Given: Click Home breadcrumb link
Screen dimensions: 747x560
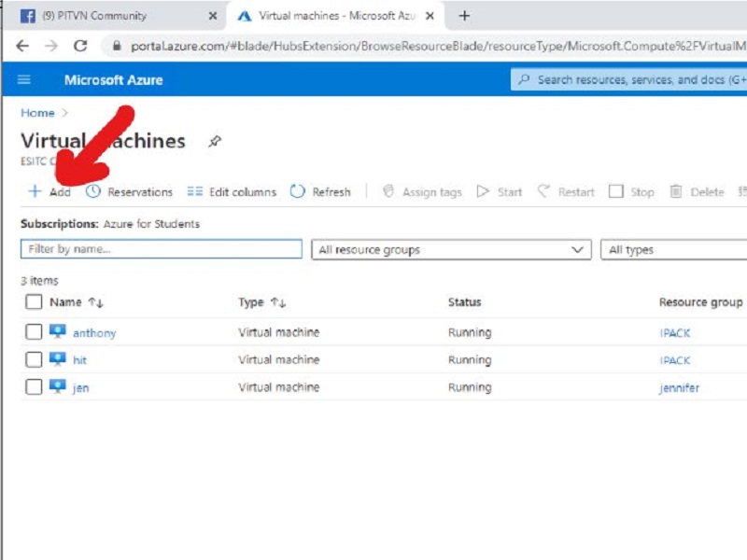Looking at the screenshot, I should coord(37,113).
